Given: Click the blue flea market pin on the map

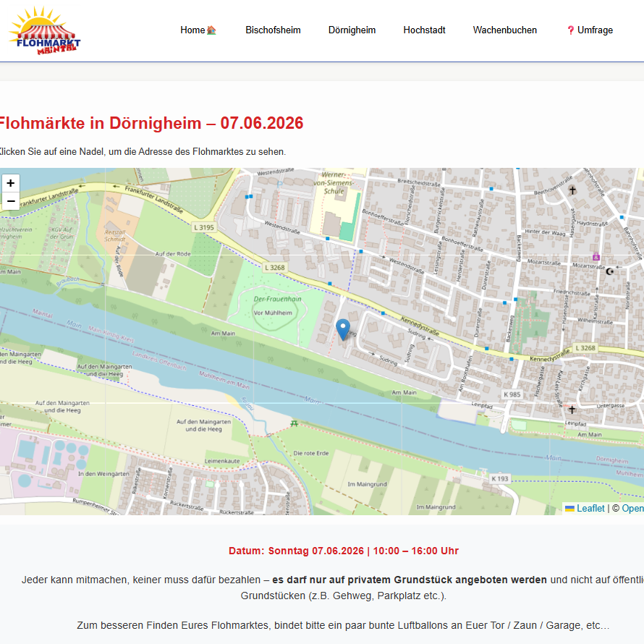Looking at the screenshot, I should tap(343, 329).
